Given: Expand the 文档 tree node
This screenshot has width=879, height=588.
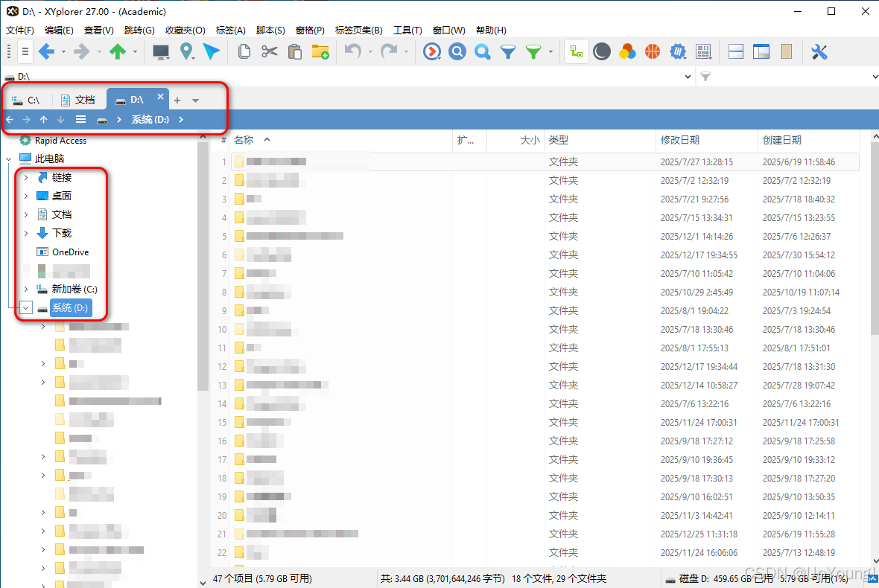Looking at the screenshot, I should 26,214.
